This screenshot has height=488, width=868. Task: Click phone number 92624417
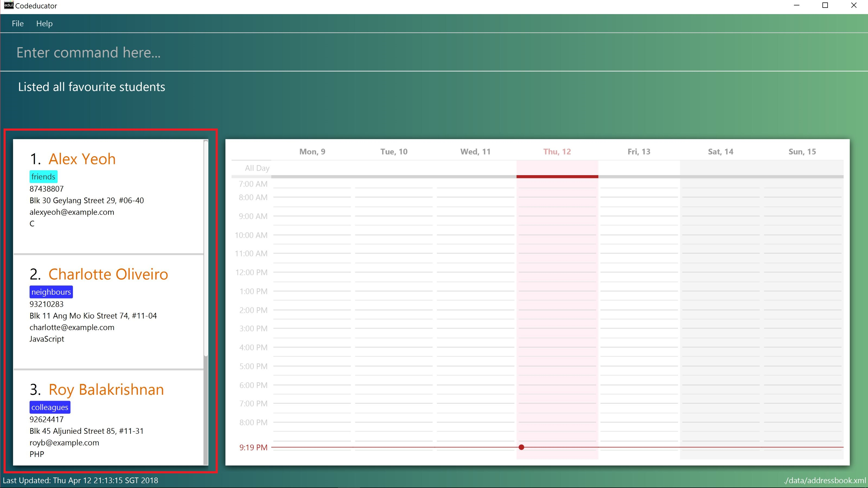pos(46,420)
